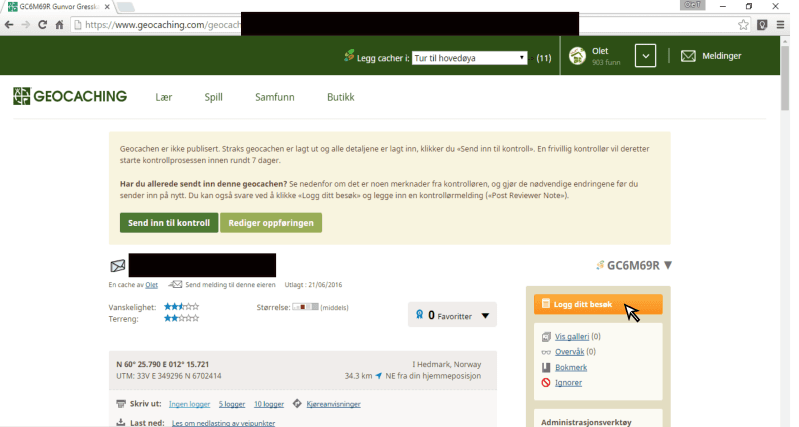This screenshot has width=799, height=427.
Task: Click 10 logger print link
Action: coord(269,404)
